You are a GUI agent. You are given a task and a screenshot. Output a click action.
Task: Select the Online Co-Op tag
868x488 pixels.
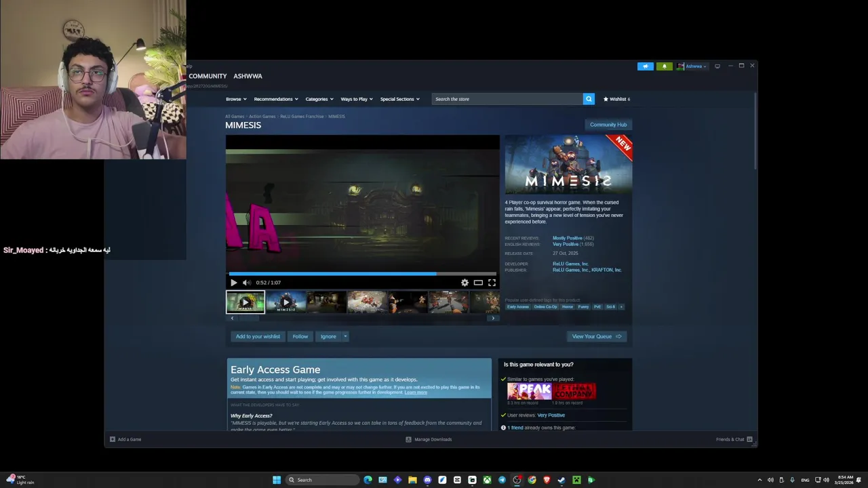click(x=545, y=307)
